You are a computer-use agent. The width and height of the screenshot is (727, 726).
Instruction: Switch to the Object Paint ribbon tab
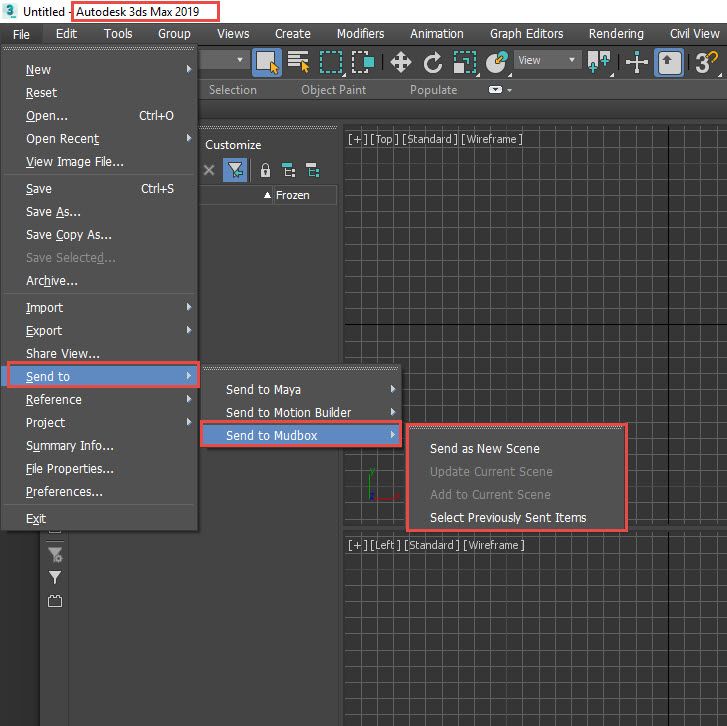click(x=333, y=90)
